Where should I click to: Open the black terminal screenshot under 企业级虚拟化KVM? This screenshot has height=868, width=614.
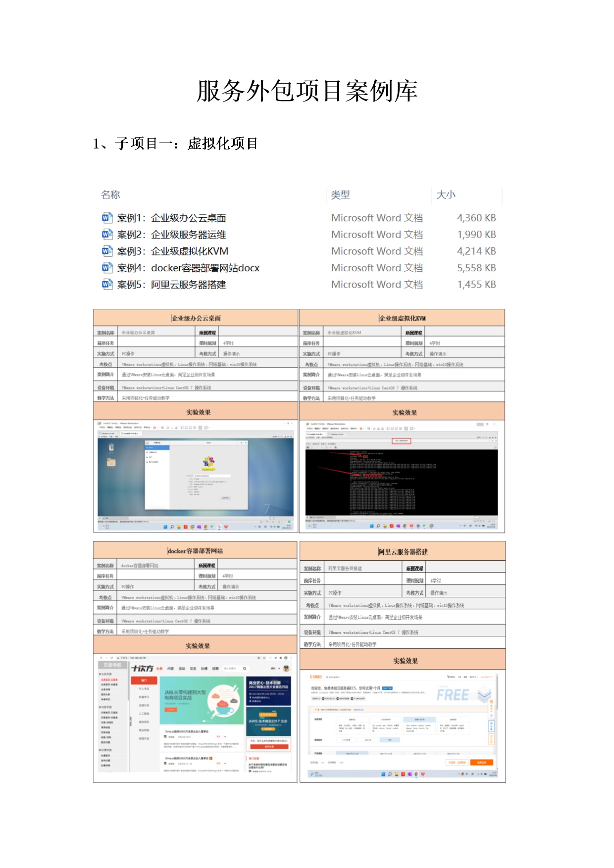[x=402, y=476]
